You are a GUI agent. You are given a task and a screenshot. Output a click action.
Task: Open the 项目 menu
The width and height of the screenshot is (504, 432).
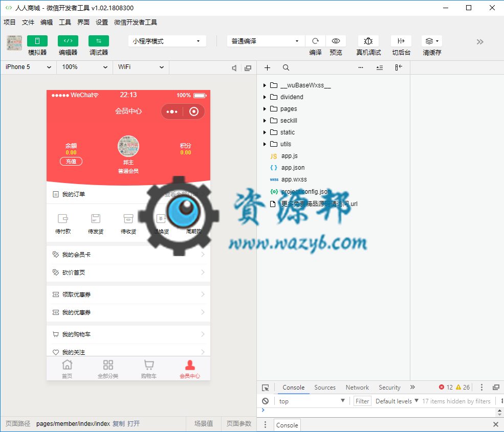[9, 22]
